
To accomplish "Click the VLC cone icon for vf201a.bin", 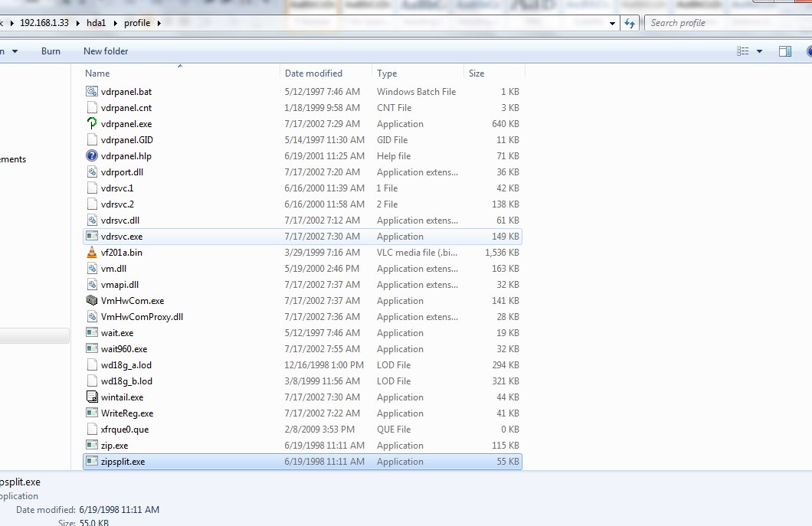I will (92, 253).
